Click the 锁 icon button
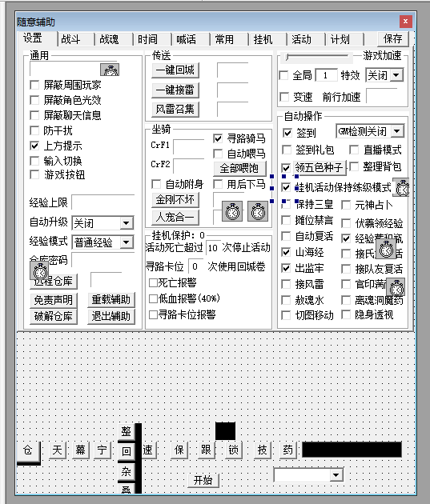 tap(233, 450)
